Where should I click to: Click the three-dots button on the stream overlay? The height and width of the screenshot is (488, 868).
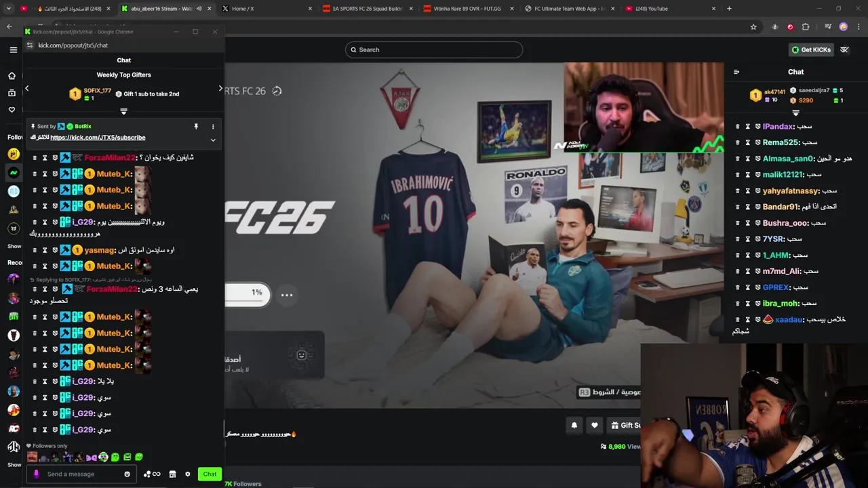pos(287,295)
